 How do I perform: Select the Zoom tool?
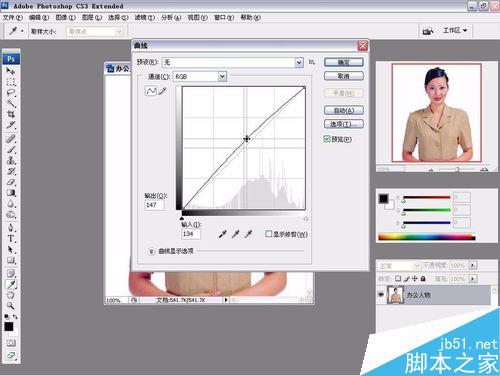coord(11,305)
